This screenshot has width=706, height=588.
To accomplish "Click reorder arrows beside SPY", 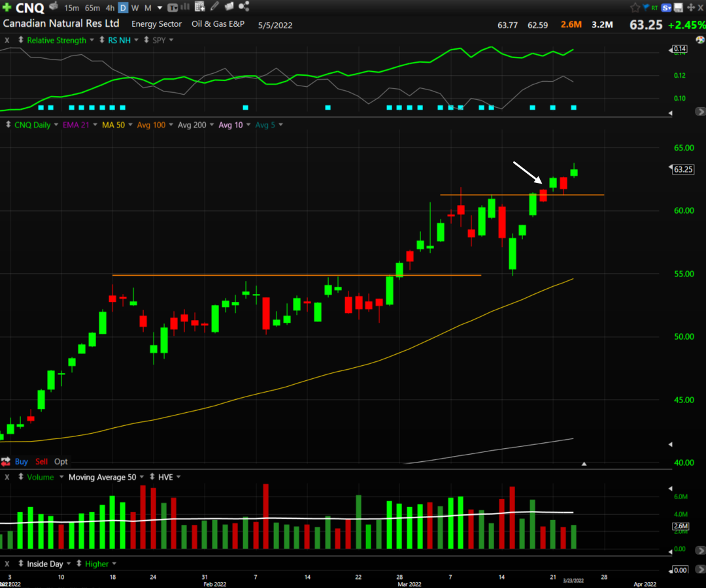I will pos(146,40).
